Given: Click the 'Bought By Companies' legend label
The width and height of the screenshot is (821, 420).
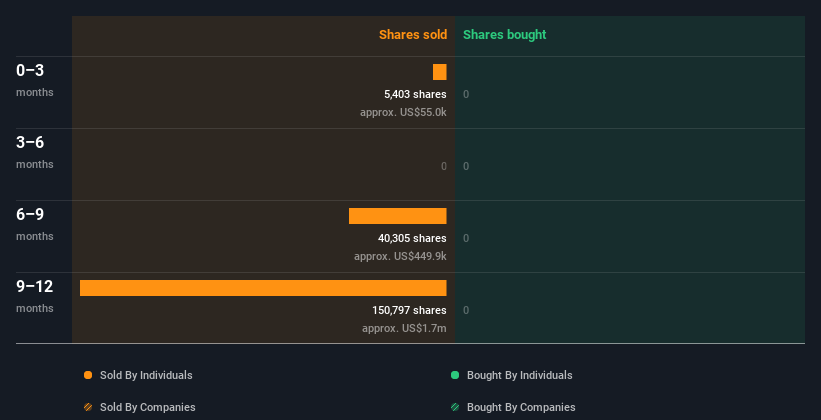Looking at the screenshot, I should click(x=521, y=407).
